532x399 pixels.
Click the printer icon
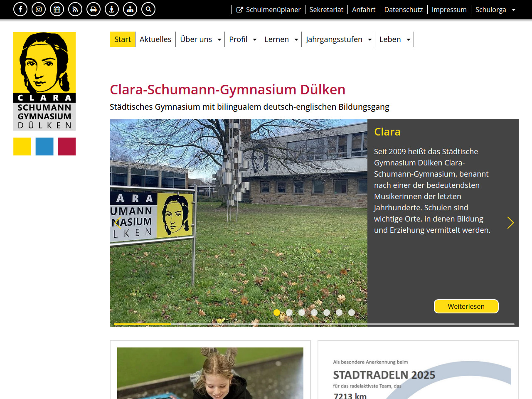[94, 9]
